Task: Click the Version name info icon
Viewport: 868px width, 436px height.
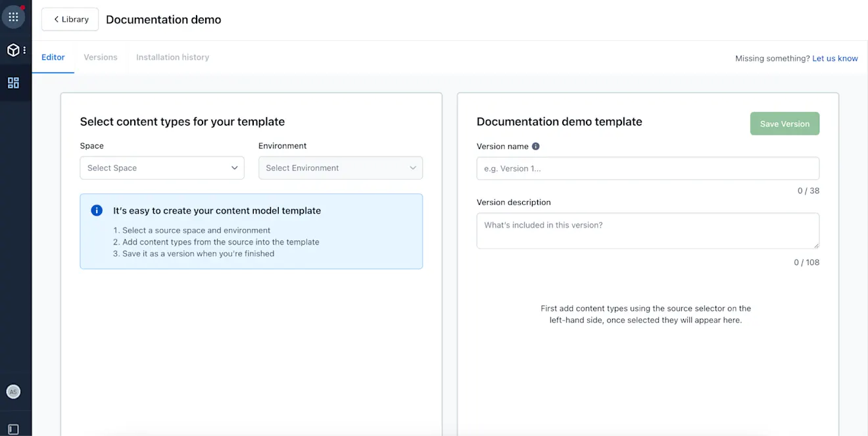Action: 535,147
